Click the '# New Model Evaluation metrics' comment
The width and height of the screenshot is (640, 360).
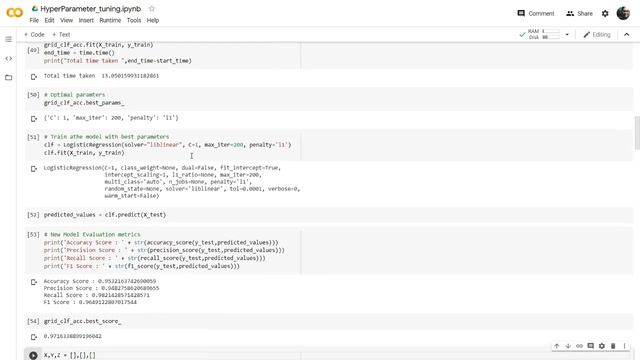[92, 235]
